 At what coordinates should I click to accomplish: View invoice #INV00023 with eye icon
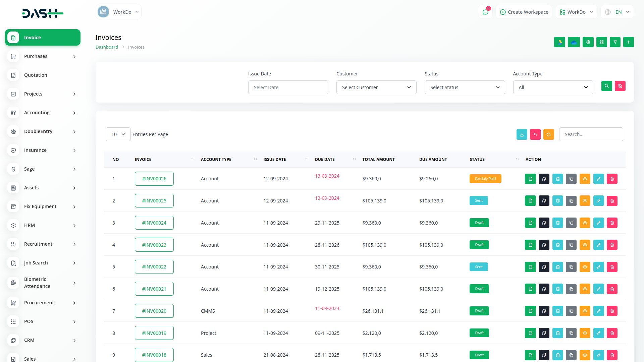point(585,245)
